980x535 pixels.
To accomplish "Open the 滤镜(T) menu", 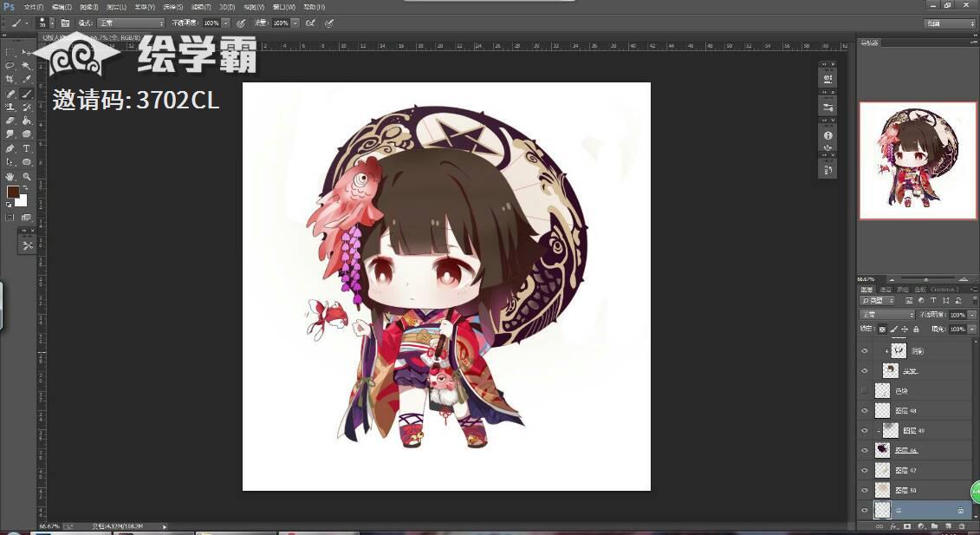I will pyautogui.click(x=201, y=7).
